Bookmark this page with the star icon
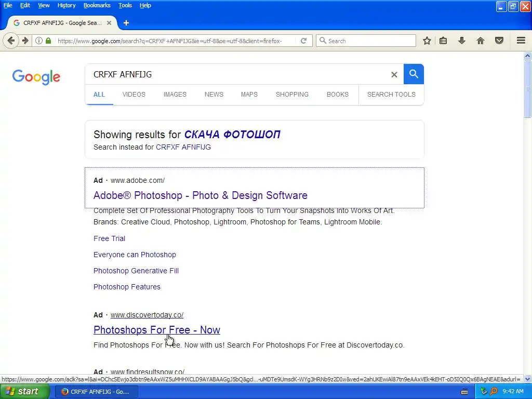 (x=427, y=41)
